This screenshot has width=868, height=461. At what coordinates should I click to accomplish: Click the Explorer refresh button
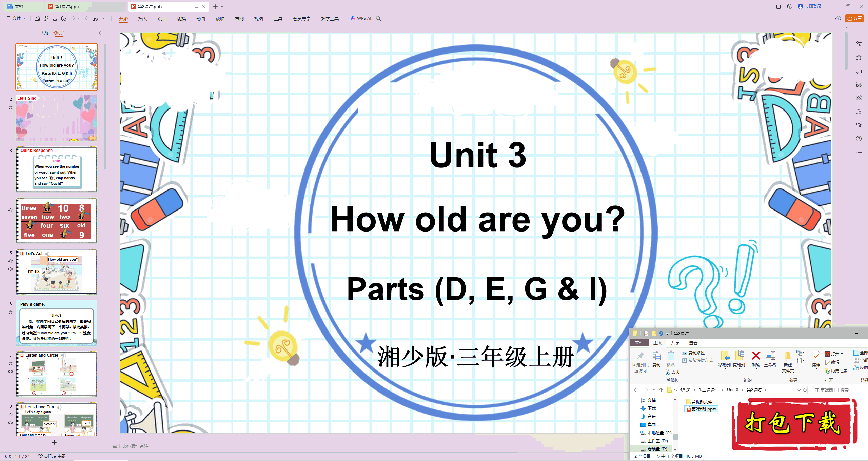coord(805,390)
